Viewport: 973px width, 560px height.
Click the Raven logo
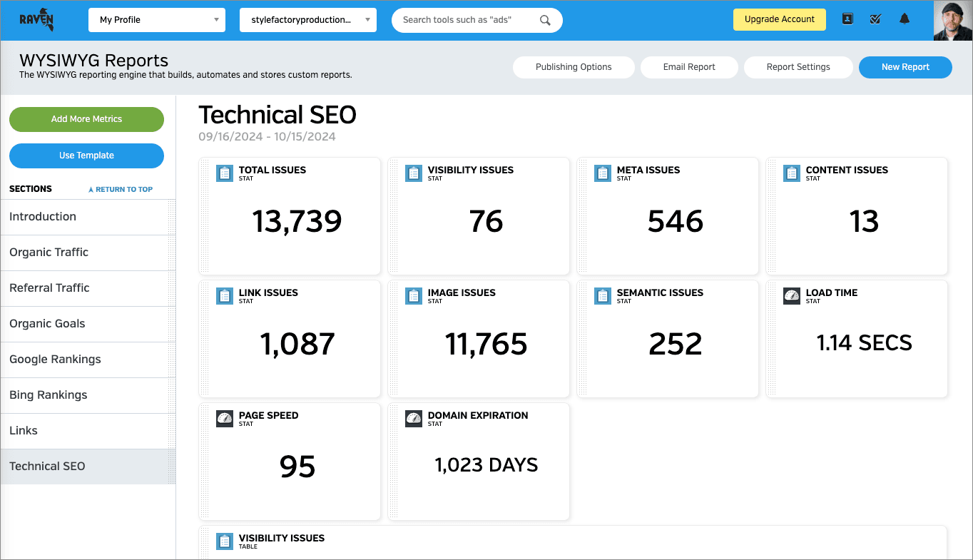(x=35, y=19)
